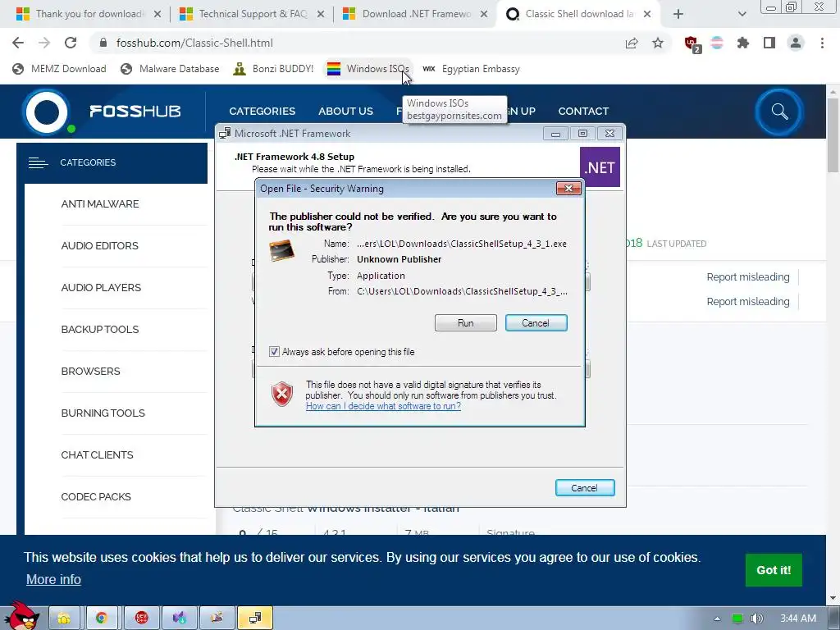Open the Windows ISOs bookmark
840x630 pixels.
coord(368,69)
